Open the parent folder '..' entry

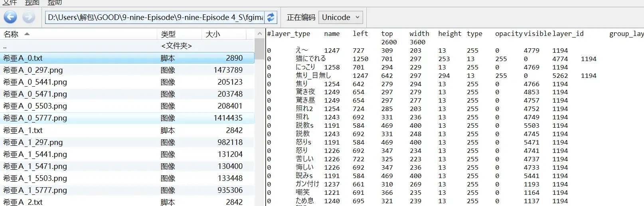pos(127,46)
